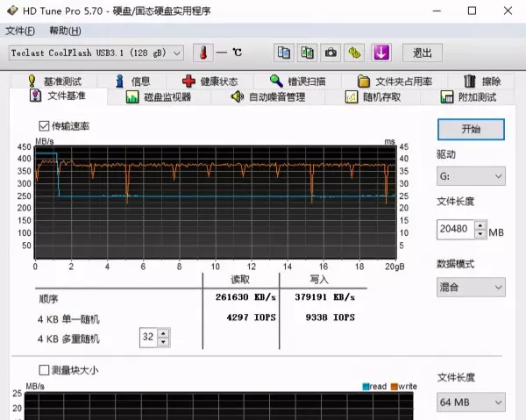
Task: Increase 文件长度 MB with up arrow
Action: (480, 225)
